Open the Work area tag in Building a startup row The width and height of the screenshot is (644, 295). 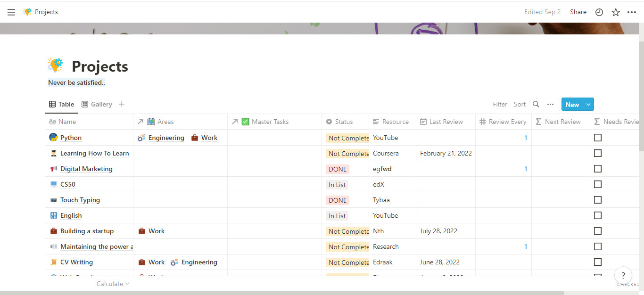point(151,231)
